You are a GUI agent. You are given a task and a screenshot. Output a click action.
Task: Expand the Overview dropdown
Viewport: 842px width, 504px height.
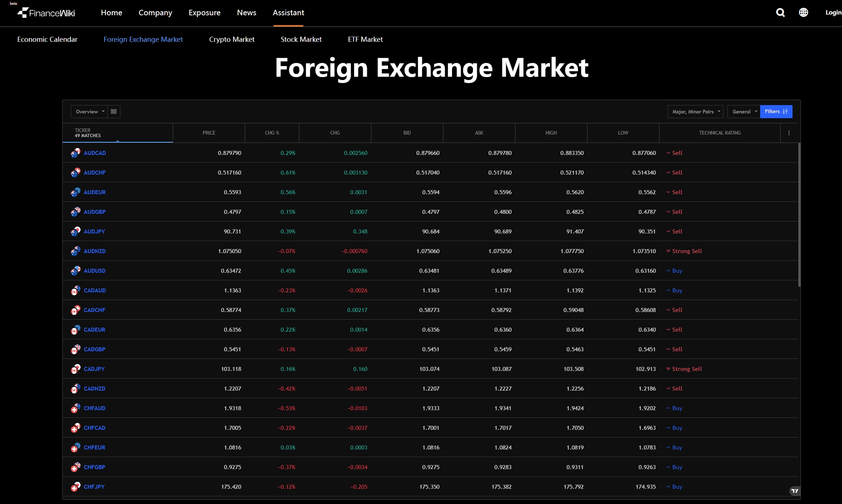89,112
